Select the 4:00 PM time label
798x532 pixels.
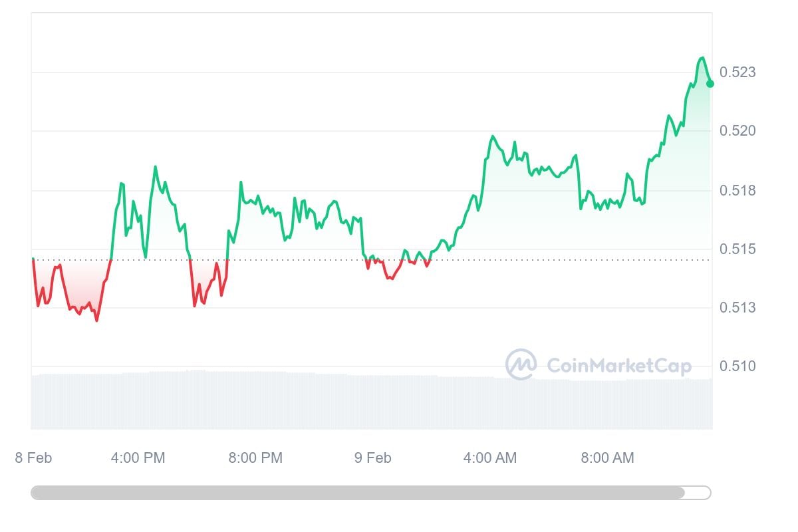(x=138, y=458)
